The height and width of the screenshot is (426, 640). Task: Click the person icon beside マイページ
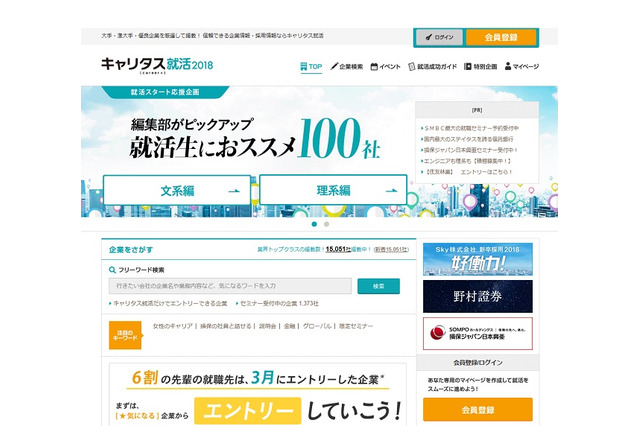pyautogui.click(x=508, y=66)
